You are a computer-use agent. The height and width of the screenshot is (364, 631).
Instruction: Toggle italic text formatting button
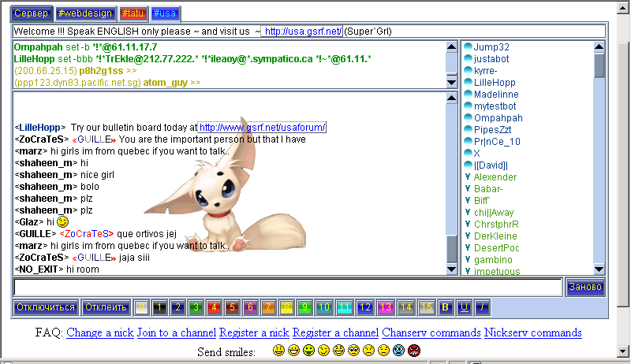482,307
